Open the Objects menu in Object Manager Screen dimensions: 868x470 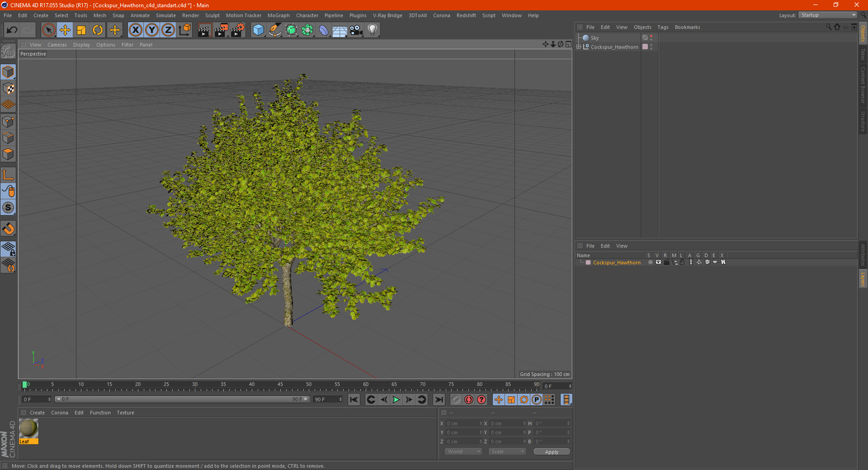tap(642, 27)
